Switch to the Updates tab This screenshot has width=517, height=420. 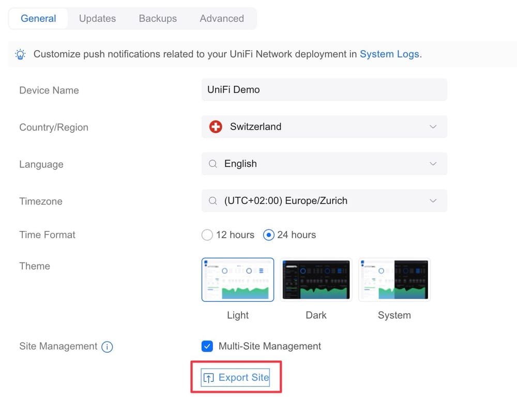(97, 19)
